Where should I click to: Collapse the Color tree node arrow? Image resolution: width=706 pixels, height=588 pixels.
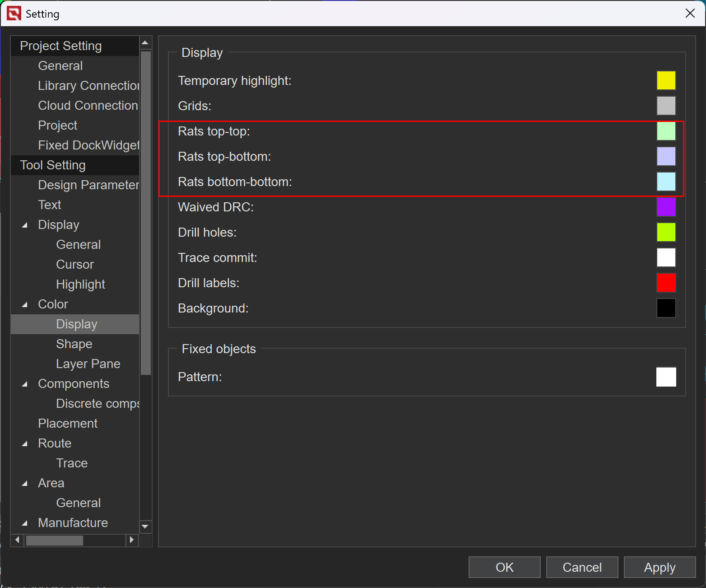pyautogui.click(x=25, y=305)
